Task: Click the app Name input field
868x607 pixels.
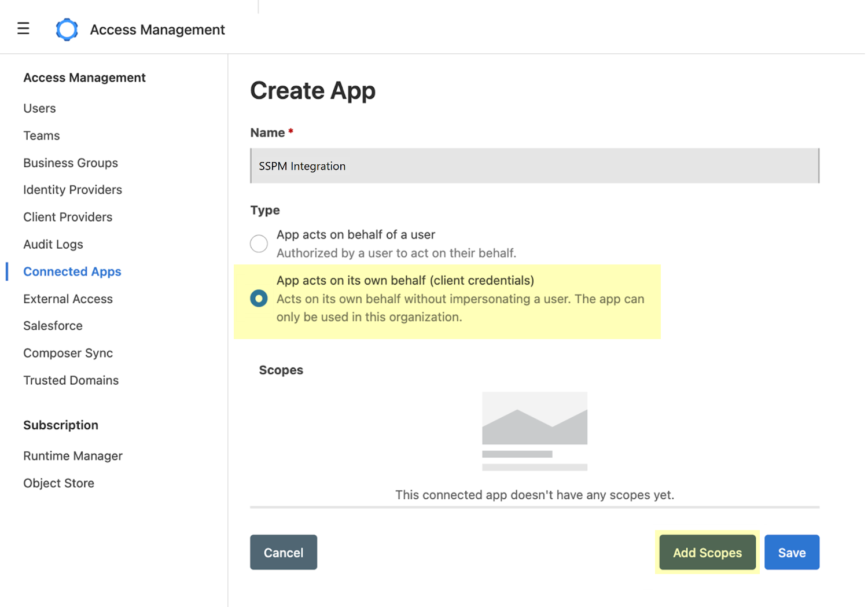Action: click(x=534, y=166)
